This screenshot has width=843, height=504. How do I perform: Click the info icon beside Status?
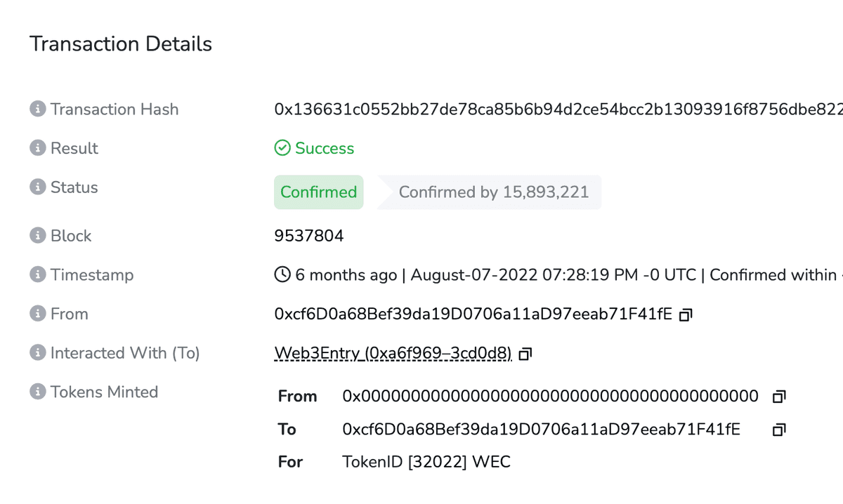coord(37,187)
